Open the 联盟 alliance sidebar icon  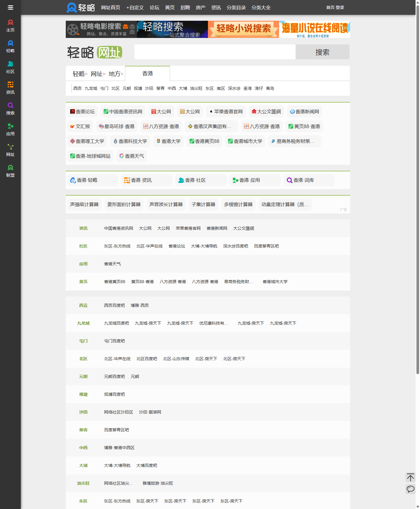point(10,171)
